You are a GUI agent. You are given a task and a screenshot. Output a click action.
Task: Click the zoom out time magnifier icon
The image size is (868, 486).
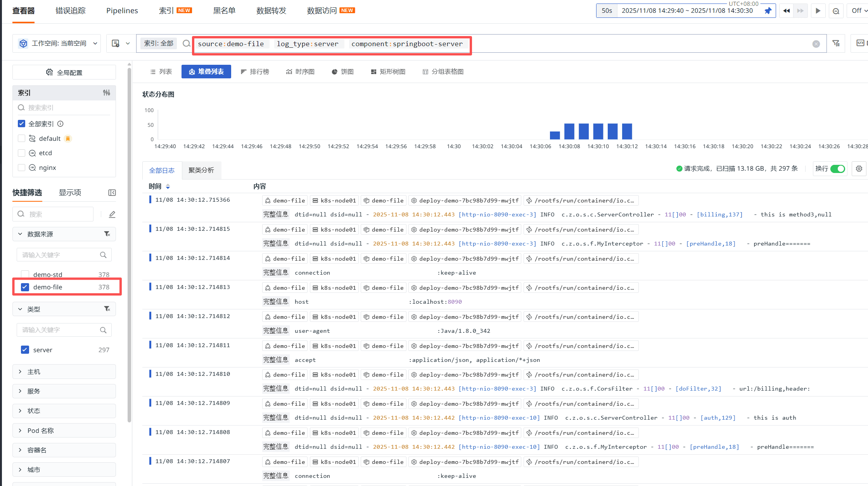pos(836,11)
